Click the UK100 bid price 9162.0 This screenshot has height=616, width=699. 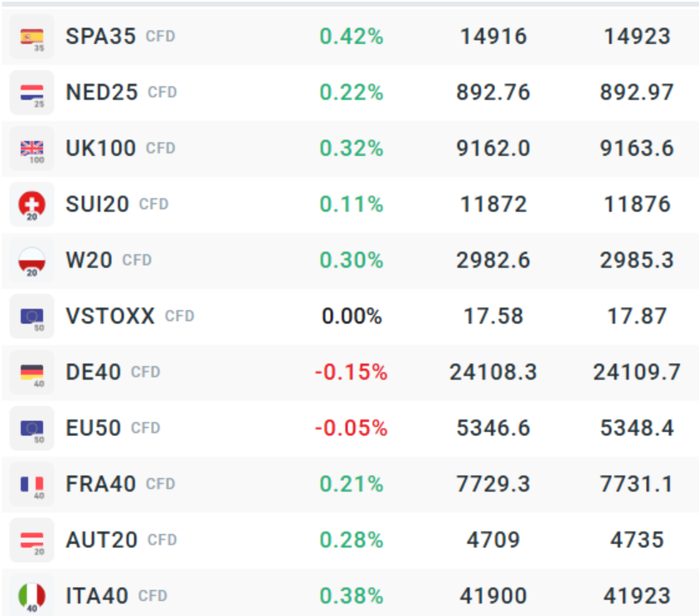[x=493, y=148]
